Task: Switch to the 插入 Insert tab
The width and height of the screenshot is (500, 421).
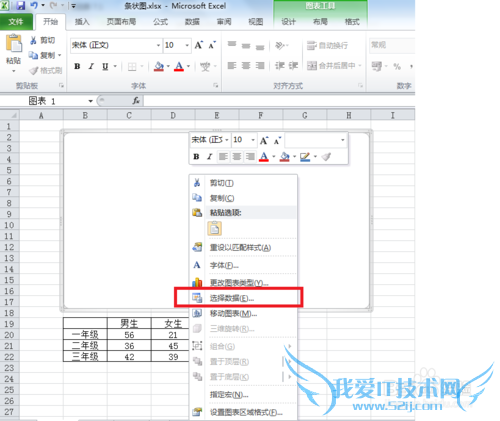Action: click(x=82, y=22)
